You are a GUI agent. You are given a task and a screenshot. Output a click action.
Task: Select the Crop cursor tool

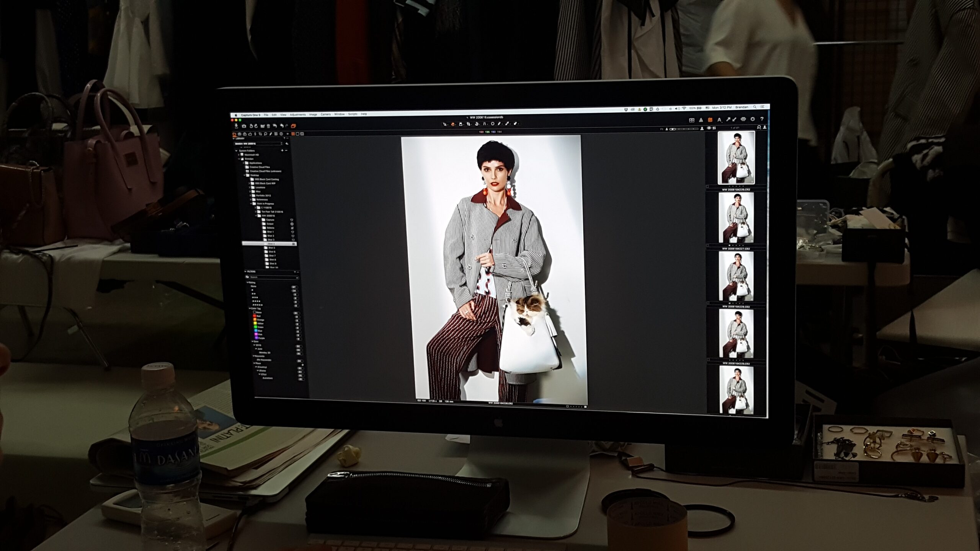click(469, 124)
